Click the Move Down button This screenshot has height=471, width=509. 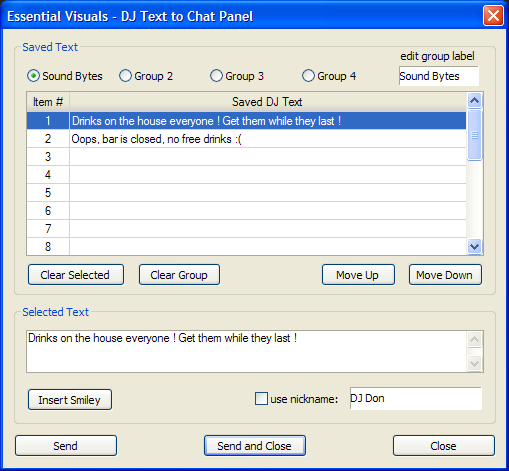point(445,275)
